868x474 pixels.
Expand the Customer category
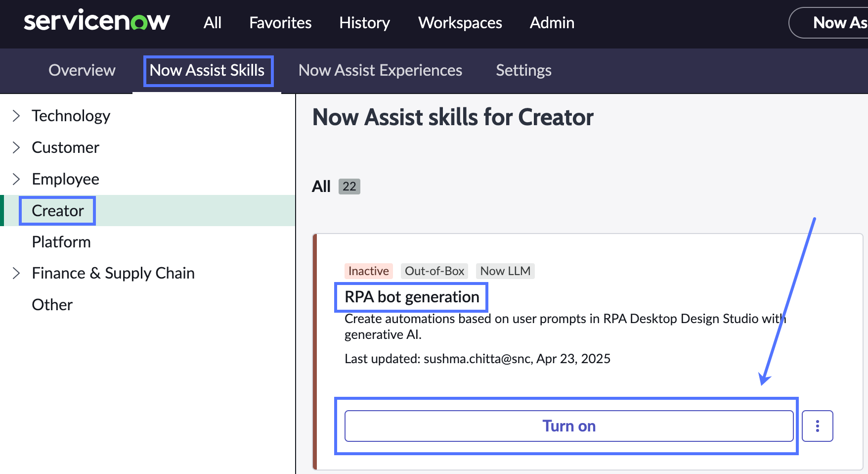[x=16, y=147]
